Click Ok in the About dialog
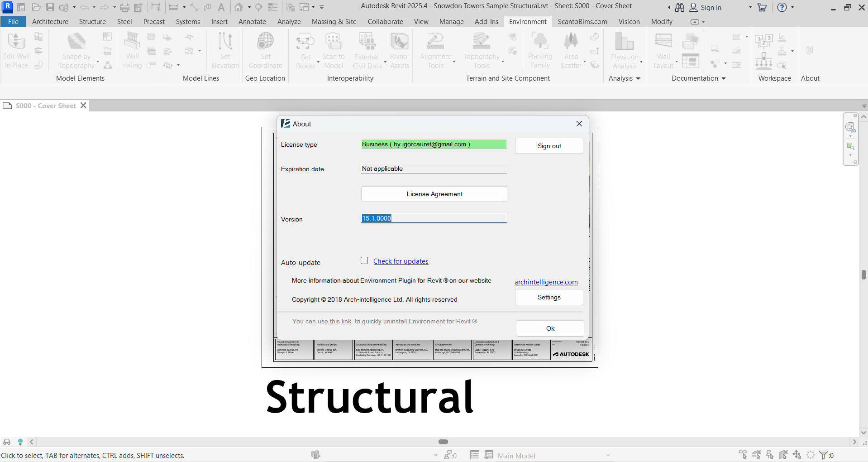This screenshot has height=462, width=868. 550,328
